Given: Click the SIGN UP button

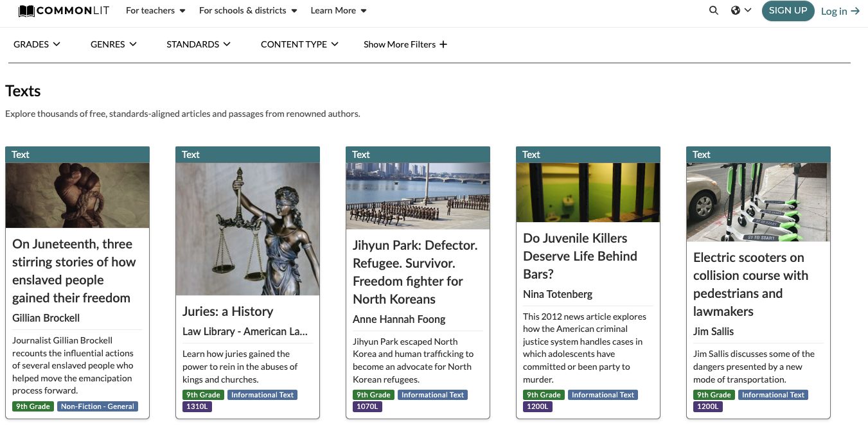Looking at the screenshot, I should (x=788, y=10).
